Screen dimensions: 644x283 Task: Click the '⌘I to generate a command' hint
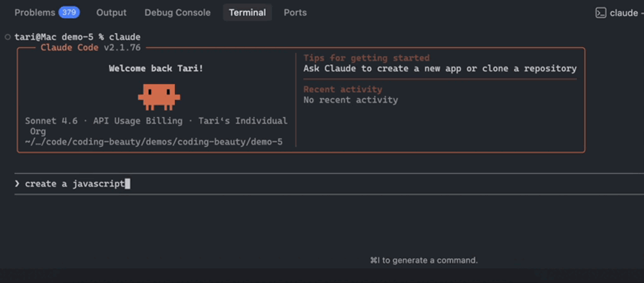pyautogui.click(x=423, y=260)
